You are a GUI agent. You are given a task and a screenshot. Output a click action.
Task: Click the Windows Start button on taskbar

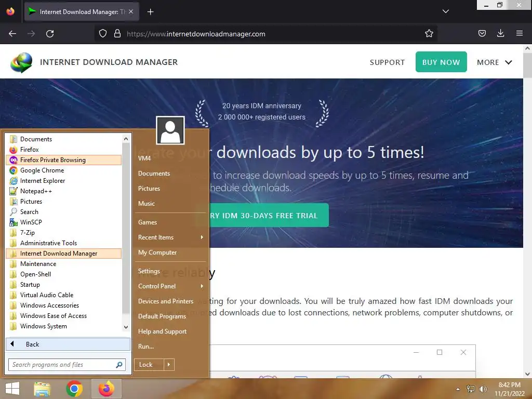[12, 389]
